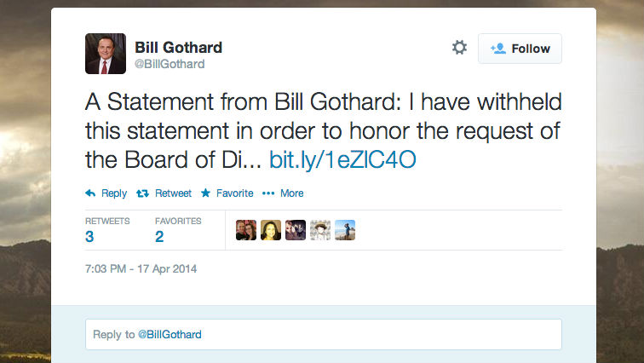Click the fourth sketch-style avatar with hat
644x363 pixels.
[x=319, y=230]
